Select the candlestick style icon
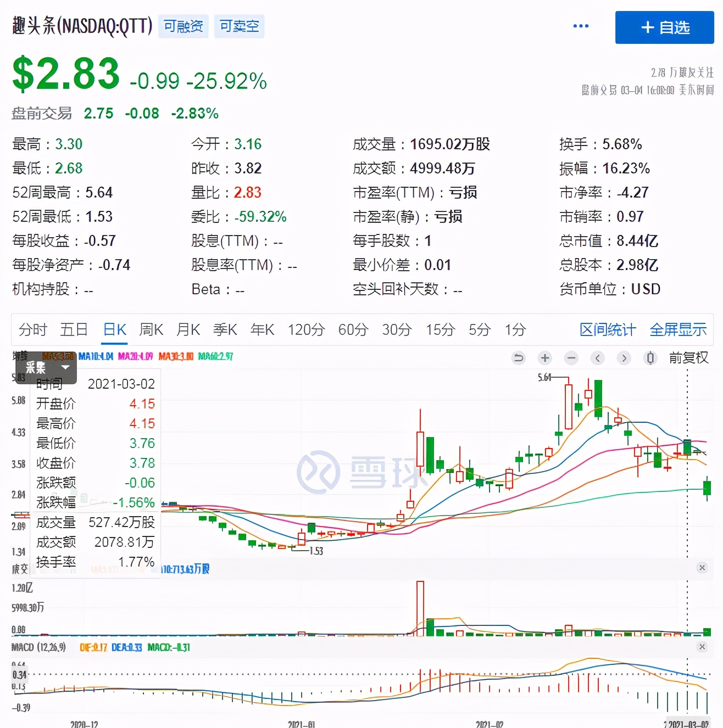 [650, 357]
